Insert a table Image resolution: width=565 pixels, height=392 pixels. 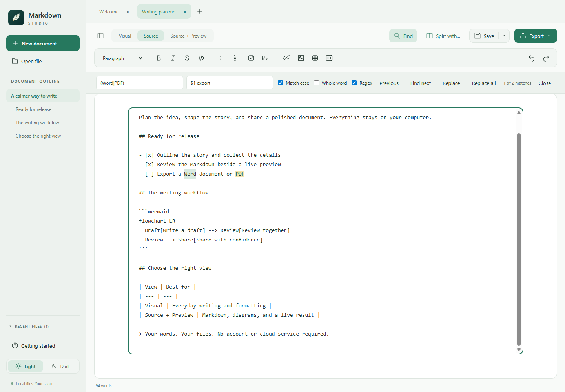coord(315,58)
